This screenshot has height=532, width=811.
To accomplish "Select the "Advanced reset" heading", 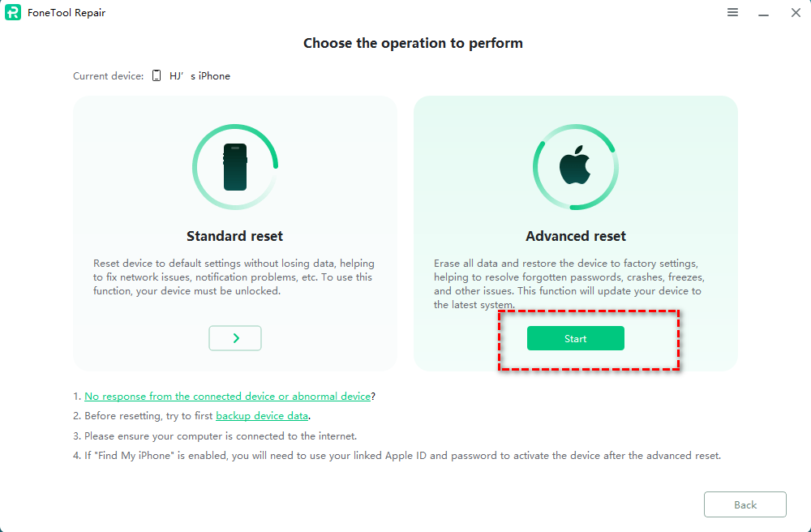I will tap(576, 236).
